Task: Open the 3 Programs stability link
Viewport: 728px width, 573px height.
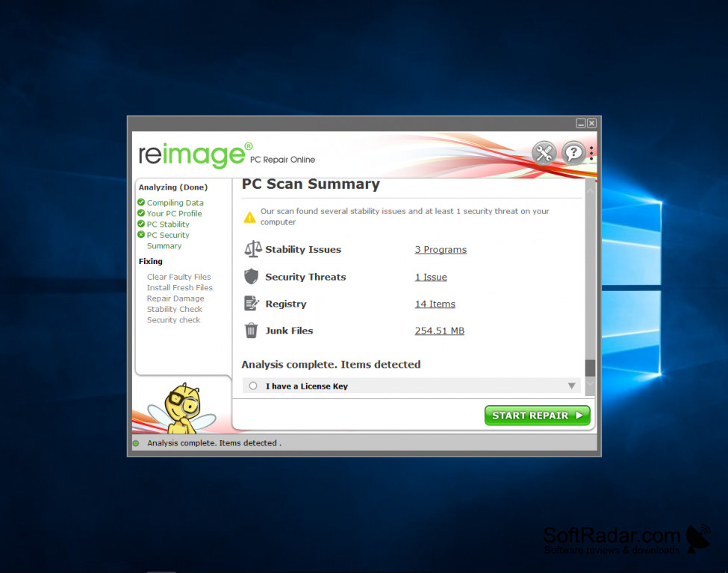Action: [441, 250]
